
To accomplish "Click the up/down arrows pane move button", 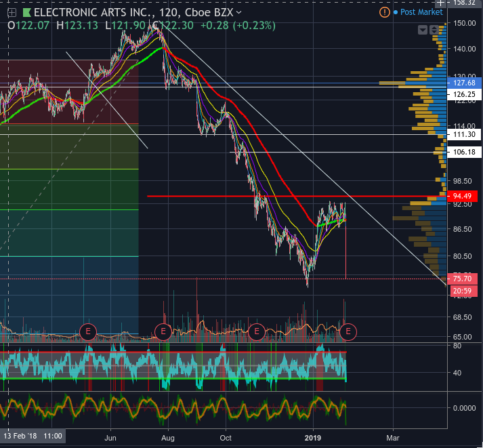I will 434,30.
